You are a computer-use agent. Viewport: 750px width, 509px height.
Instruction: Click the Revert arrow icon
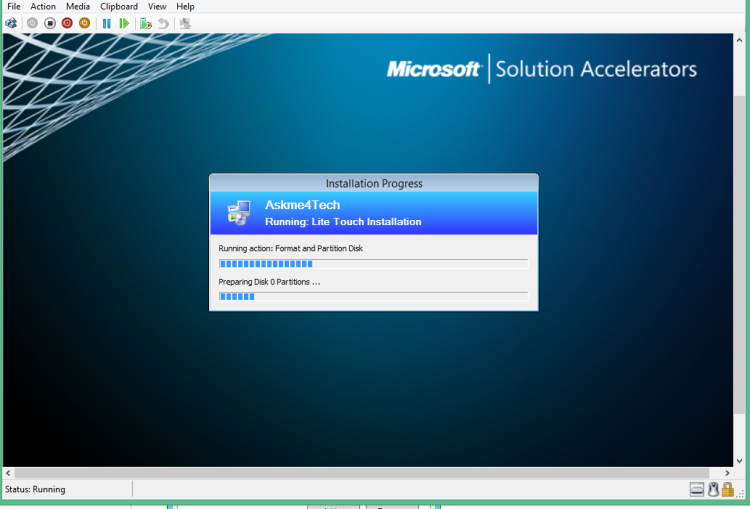(x=163, y=23)
